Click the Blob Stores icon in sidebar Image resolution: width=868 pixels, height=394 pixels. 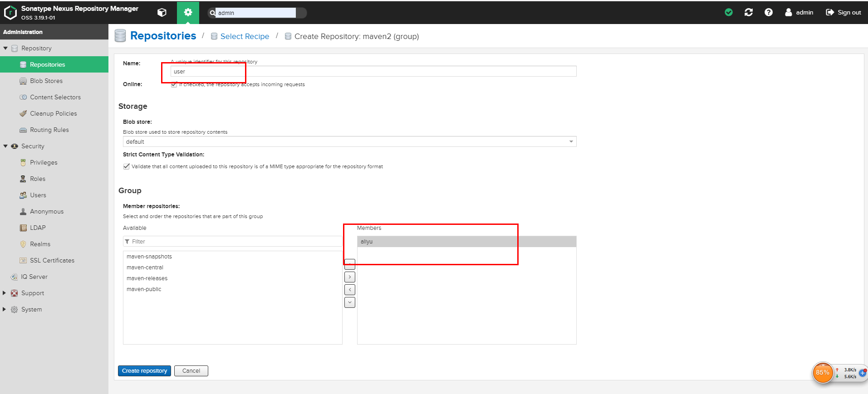pyautogui.click(x=23, y=81)
